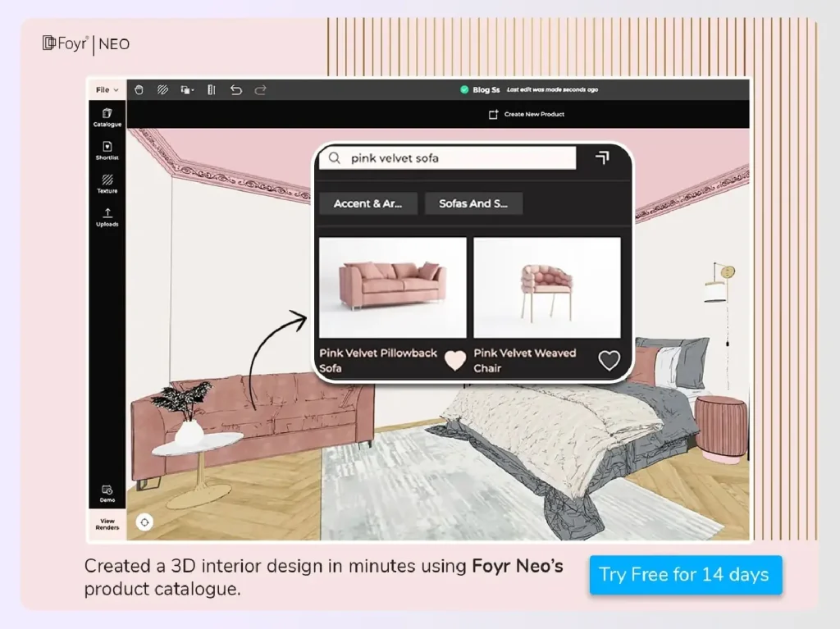The image size is (840, 629).
Task: Select the Sofas And Sectionals category
Action: 473,203
